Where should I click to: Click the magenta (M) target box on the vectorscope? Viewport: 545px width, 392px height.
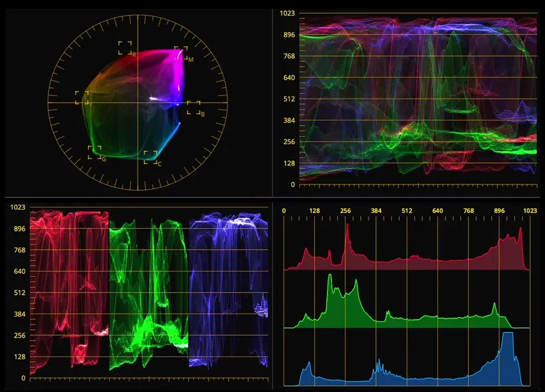181,53
